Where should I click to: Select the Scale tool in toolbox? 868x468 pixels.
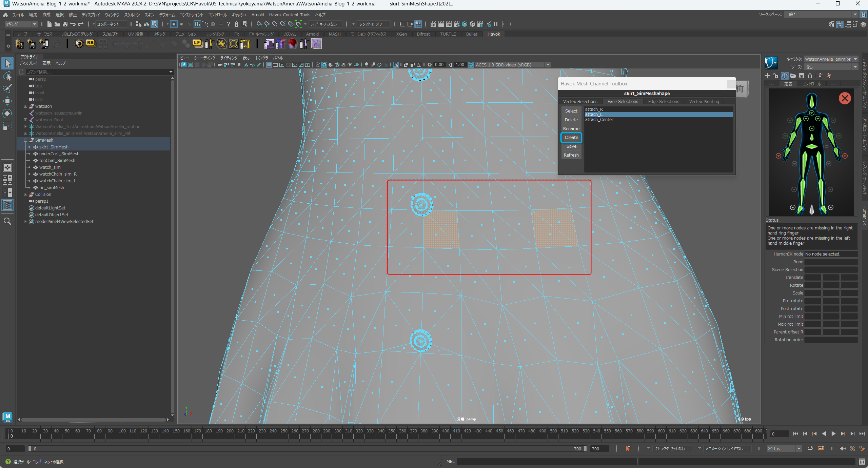[x=7, y=126]
